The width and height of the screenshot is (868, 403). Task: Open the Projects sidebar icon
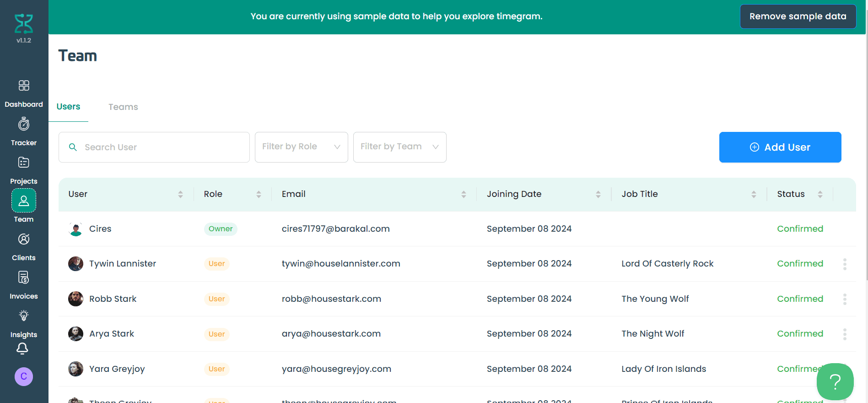(x=24, y=163)
